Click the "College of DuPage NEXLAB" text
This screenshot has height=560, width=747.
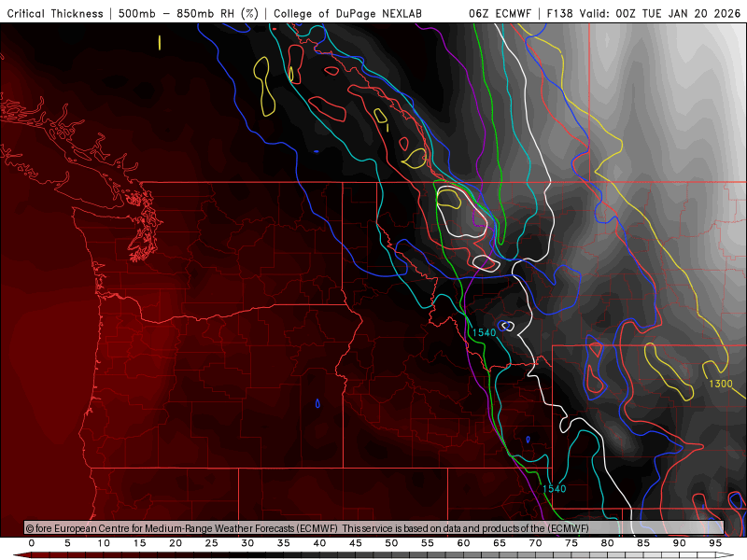347,13
